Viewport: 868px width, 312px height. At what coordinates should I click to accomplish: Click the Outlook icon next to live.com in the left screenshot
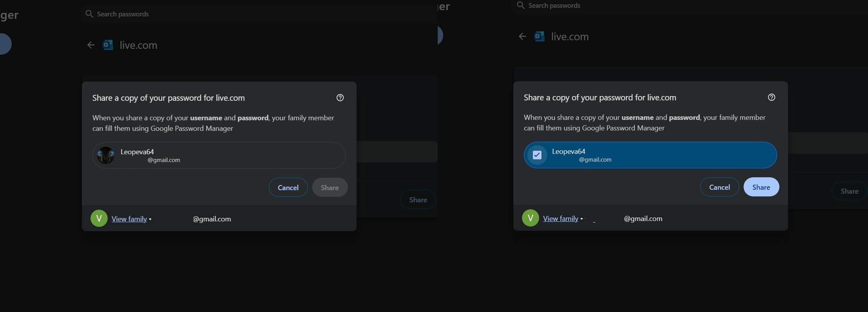coord(108,45)
